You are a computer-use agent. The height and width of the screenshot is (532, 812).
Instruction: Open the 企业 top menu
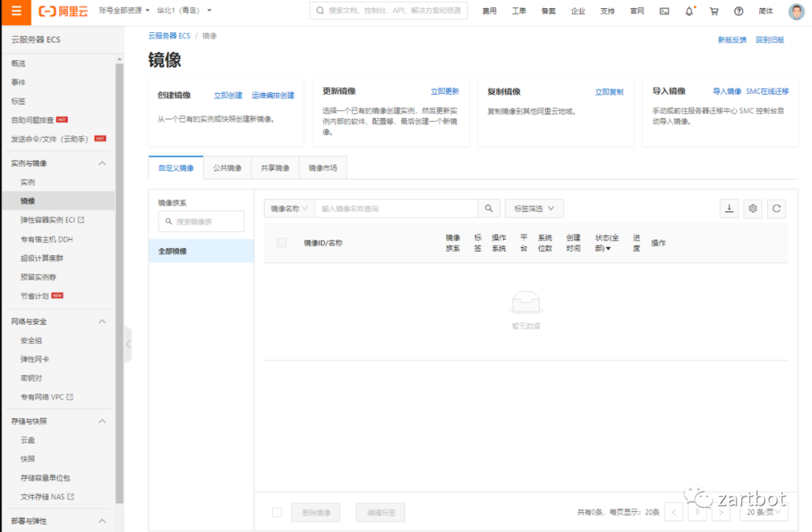tap(578, 11)
